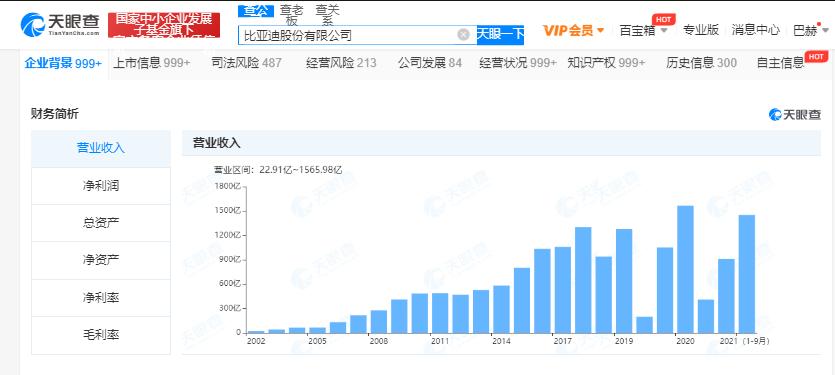Click the 营业区间: 22.91亿~1565.98亿 text
This screenshot has height=375, width=835.
click(x=278, y=170)
